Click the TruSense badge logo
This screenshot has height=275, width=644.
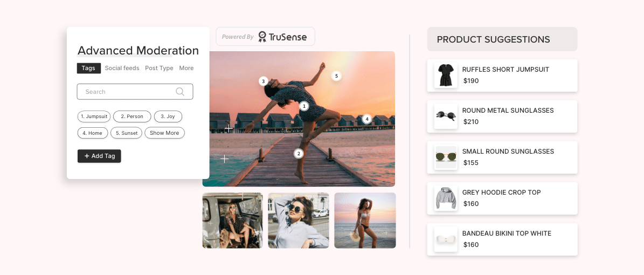coord(262,37)
